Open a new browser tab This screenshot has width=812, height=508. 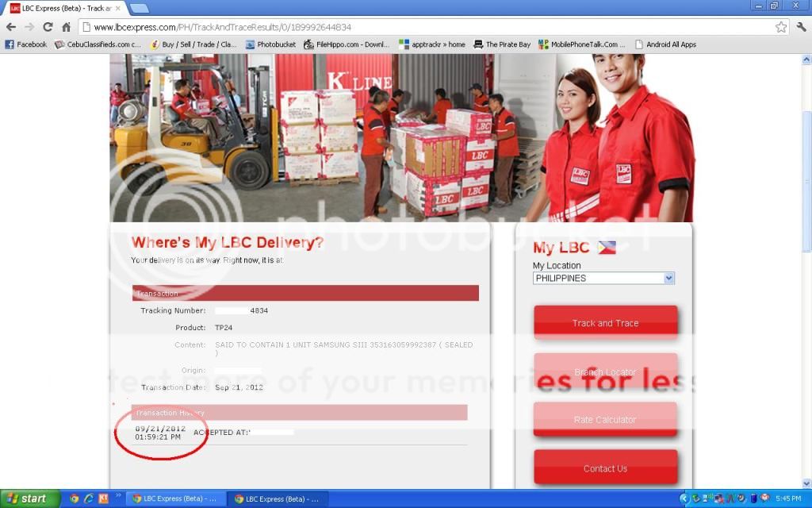coord(139,8)
